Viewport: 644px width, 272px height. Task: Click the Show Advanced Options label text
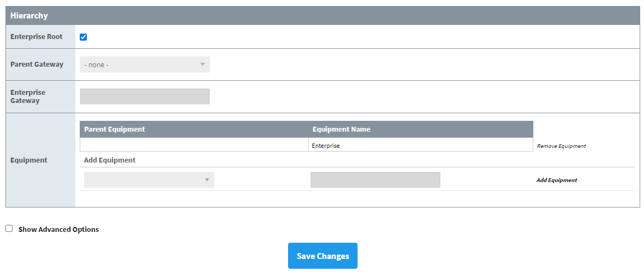tap(59, 229)
